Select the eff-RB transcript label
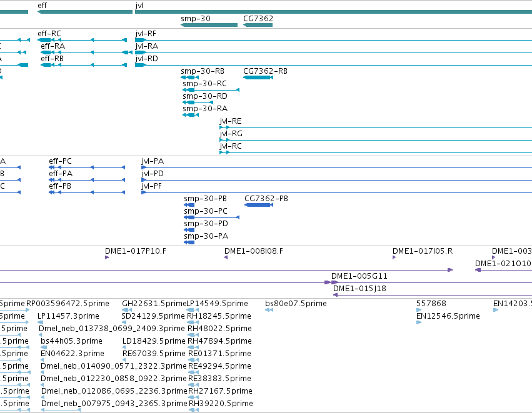This screenshot has height=413, width=532. tap(52, 59)
